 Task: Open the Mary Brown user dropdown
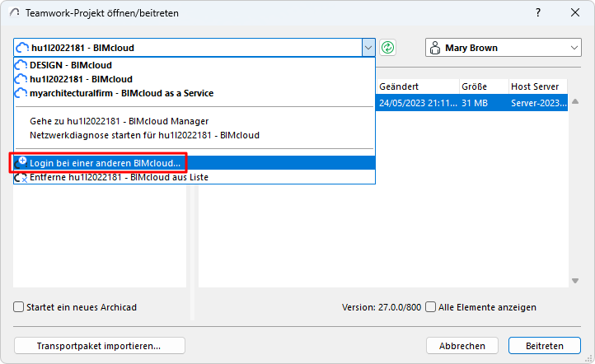coord(574,48)
